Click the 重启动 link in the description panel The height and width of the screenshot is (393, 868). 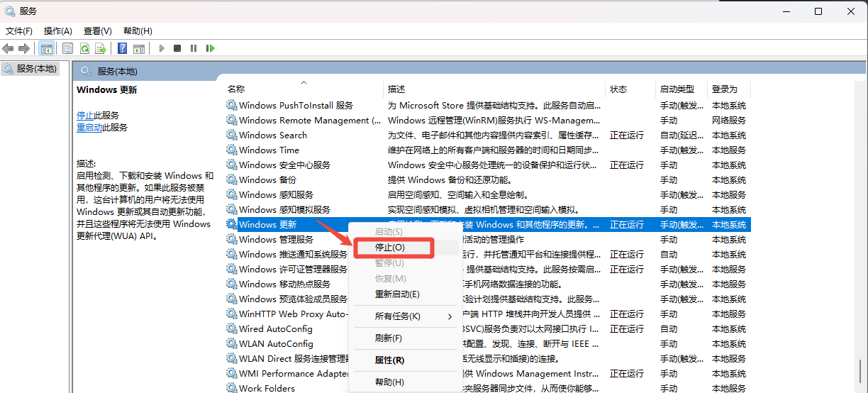[89, 127]
